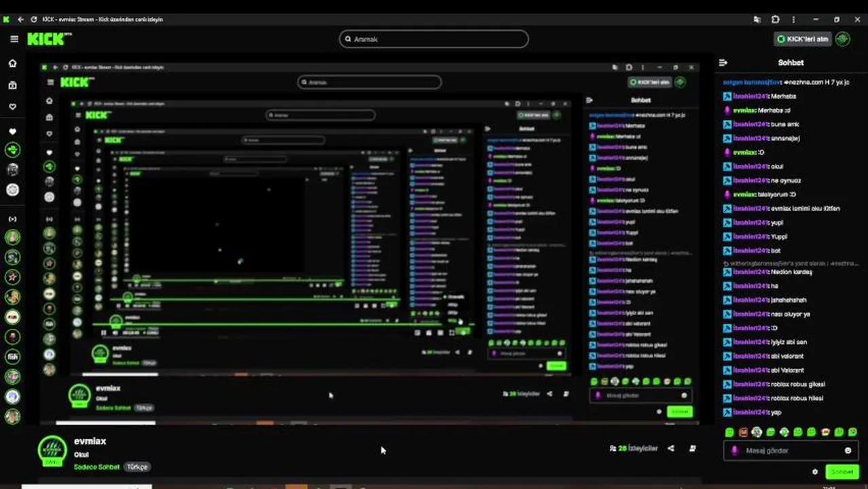Viewport: 868px width, 489px height.
Task: Open the translate page icon in the top title bar
Action: coord(757,20)
